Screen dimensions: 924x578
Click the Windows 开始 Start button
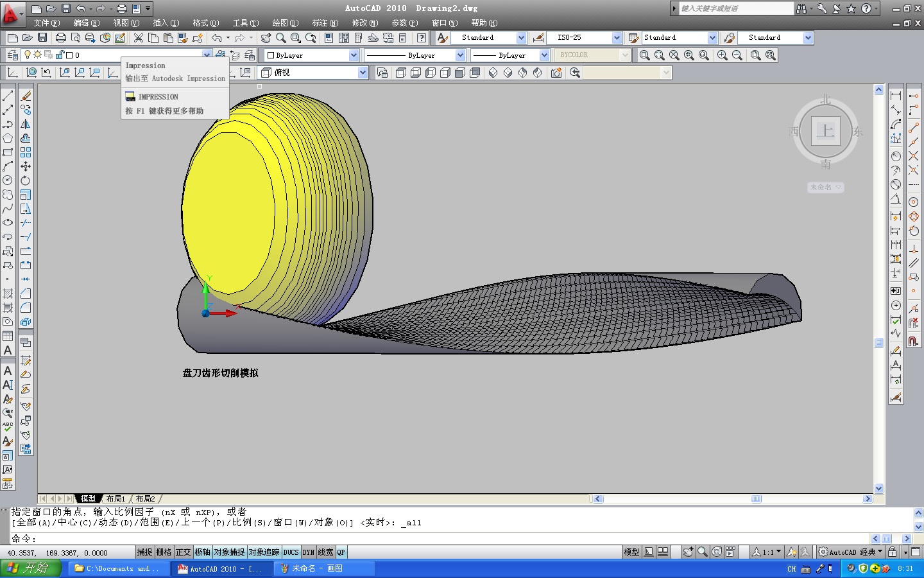[31, 568]
